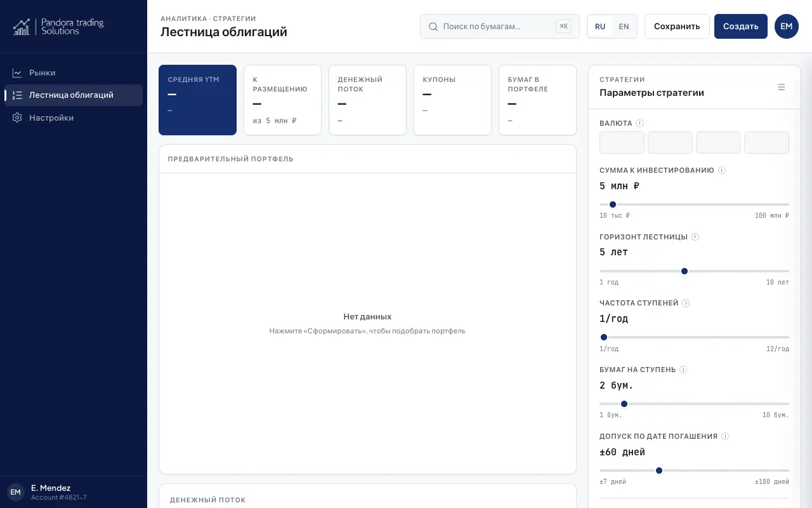Click the 10 бум. slider maximum label
The width and height of the screenshot is (812, 508).
pos(776,415)
